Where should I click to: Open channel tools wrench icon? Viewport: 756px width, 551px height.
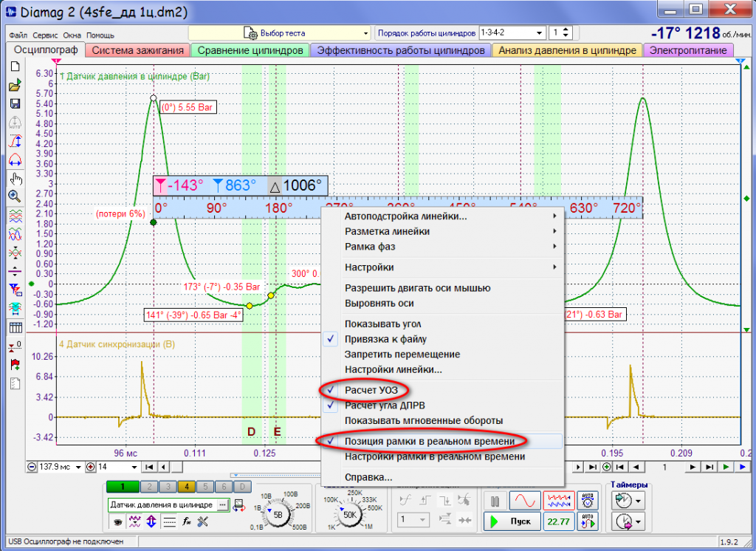203,521
